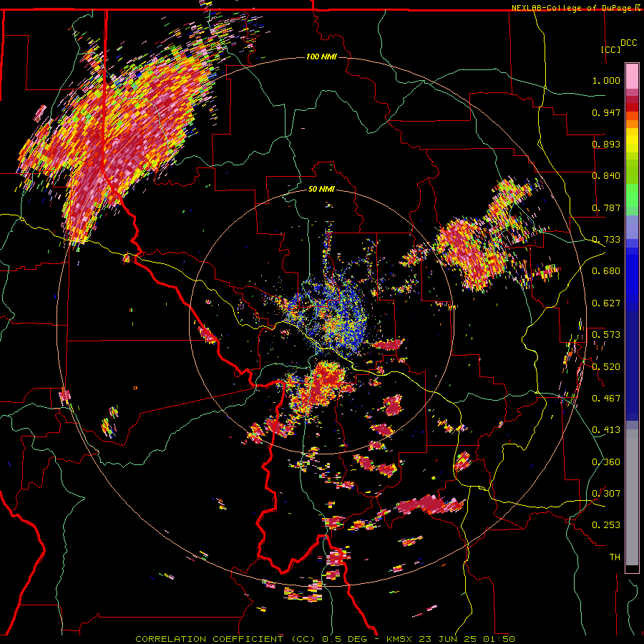Click the TH legend label
644x644 pixels.
(615, 557)
